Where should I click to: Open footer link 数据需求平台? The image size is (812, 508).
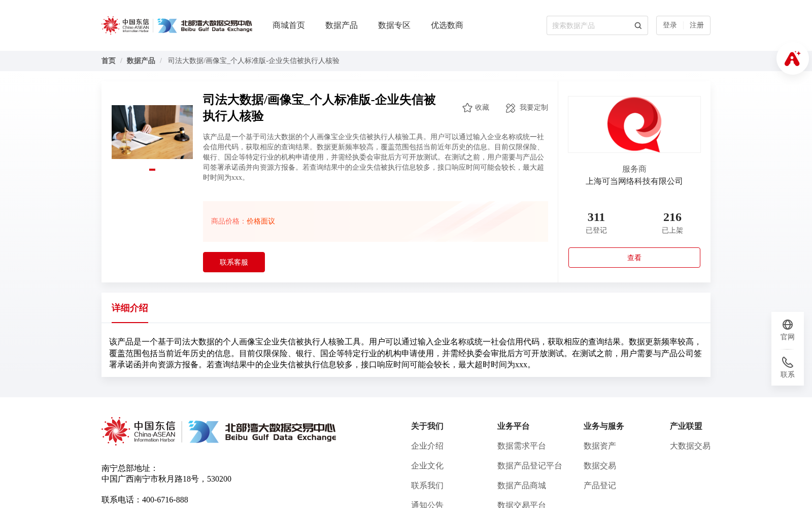522,446
